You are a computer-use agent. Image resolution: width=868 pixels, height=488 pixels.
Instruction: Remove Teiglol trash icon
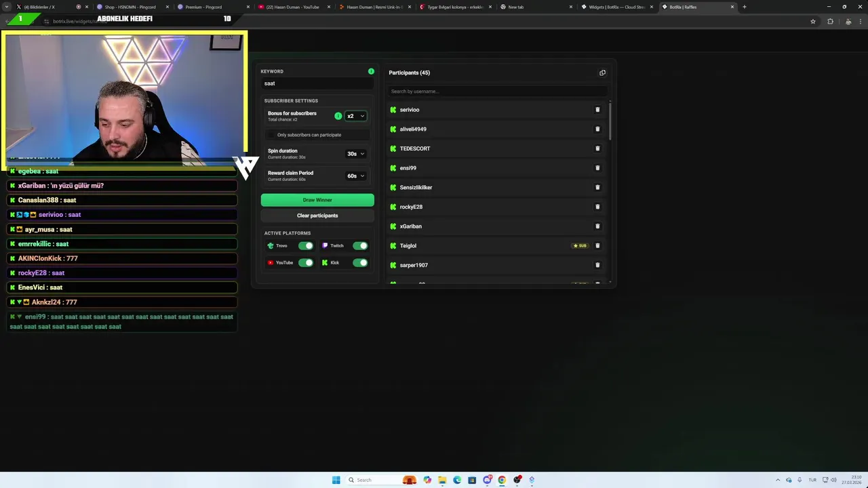coord(597,245)
